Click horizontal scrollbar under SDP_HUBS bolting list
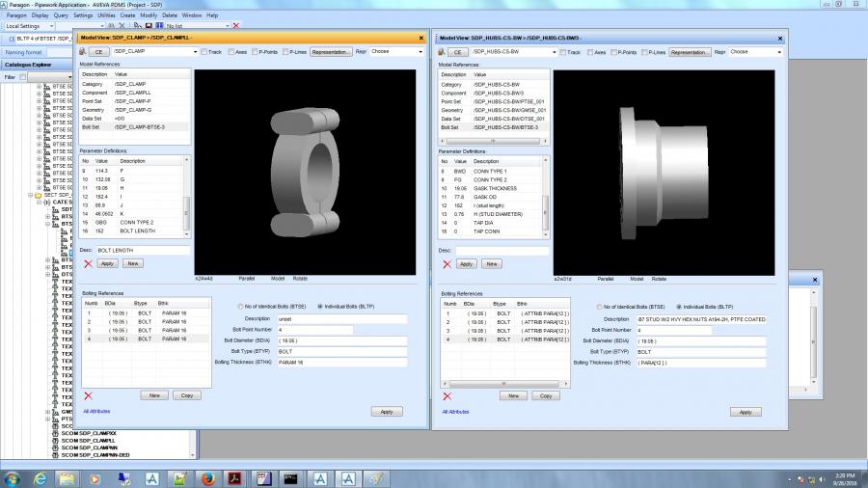868x488 pixels. 504,384
